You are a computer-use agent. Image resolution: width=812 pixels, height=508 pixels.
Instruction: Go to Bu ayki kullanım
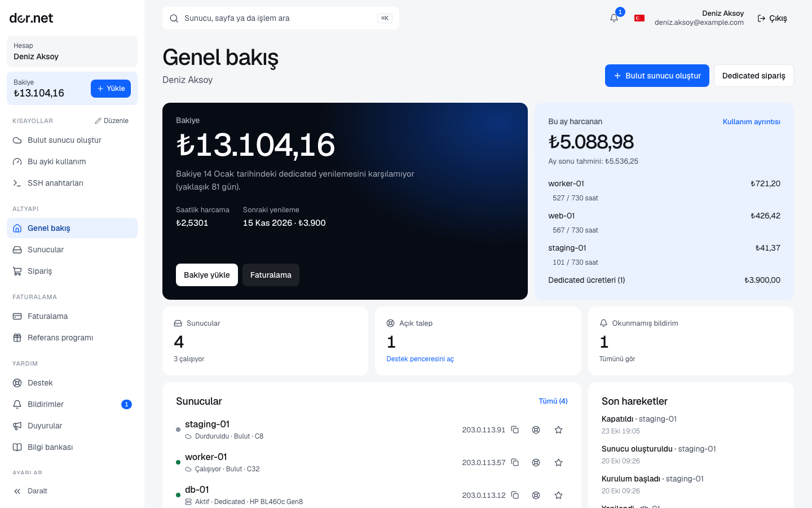[x=72, y=161]
